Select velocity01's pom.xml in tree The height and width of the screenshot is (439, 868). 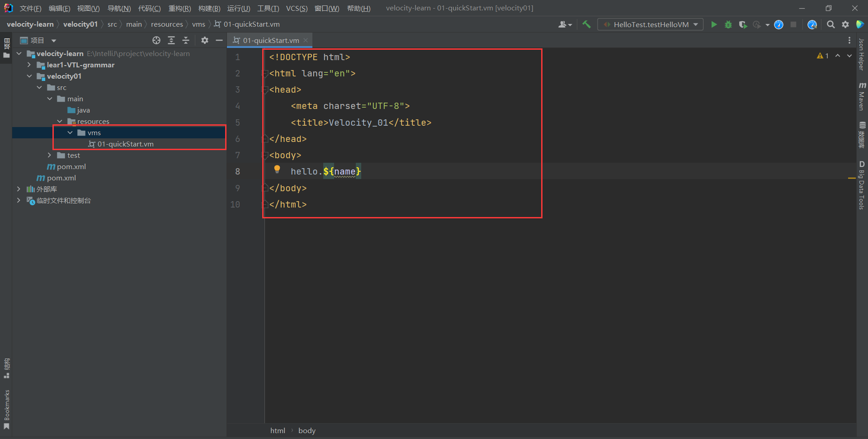[67, 166]
